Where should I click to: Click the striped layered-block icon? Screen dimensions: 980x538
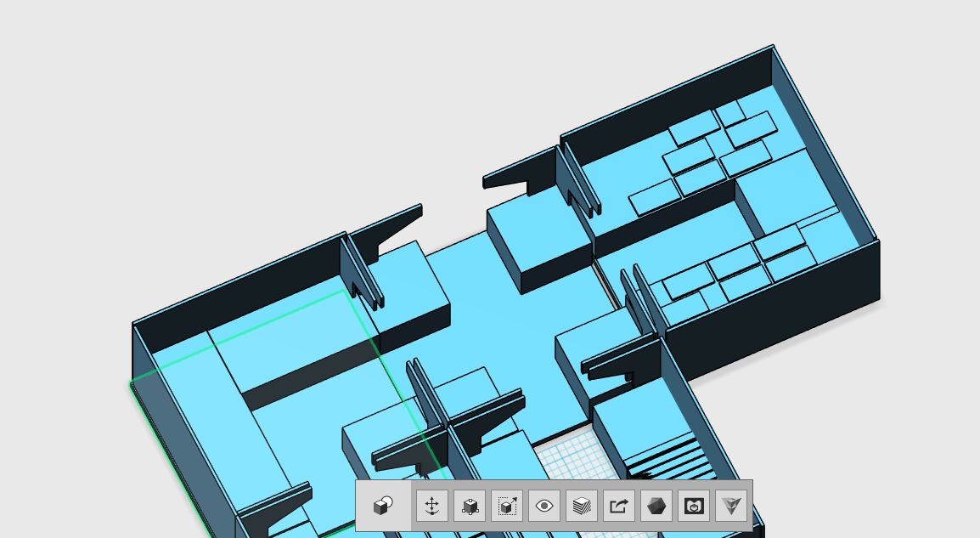click(581, 506)
